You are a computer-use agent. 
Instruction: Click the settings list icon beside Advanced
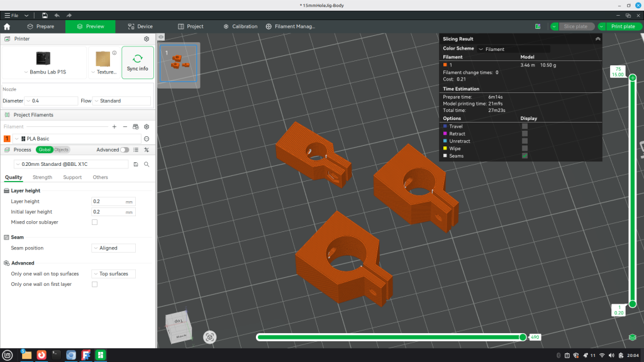click(x=136, y=150)
